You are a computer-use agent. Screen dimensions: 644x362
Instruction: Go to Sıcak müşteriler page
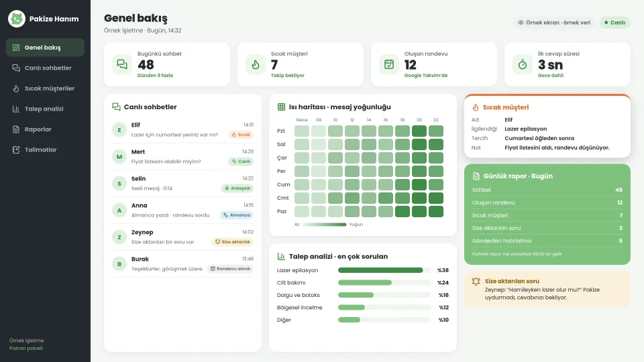[45, 88]
